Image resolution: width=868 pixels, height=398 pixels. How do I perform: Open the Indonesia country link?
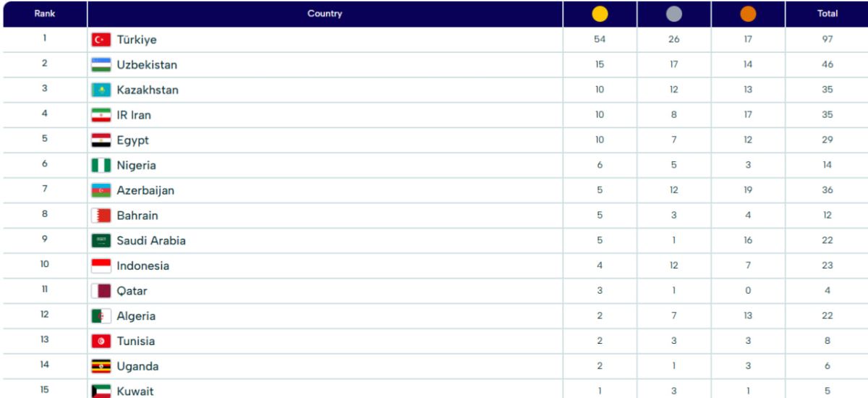click(x=142, y=266)
